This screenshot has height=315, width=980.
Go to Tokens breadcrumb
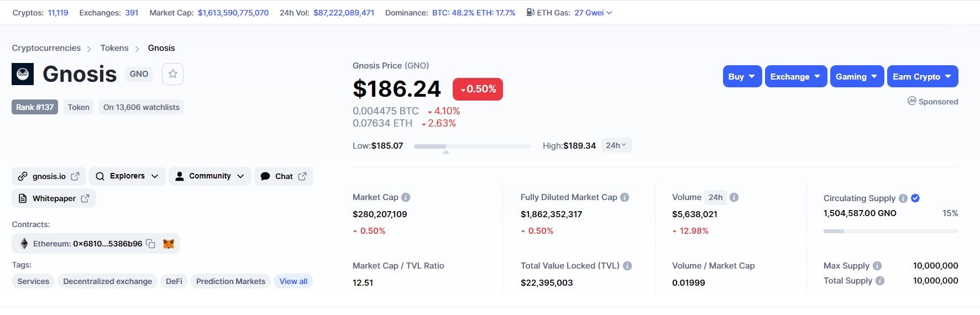pyautogui.click(x=114, y=48)
